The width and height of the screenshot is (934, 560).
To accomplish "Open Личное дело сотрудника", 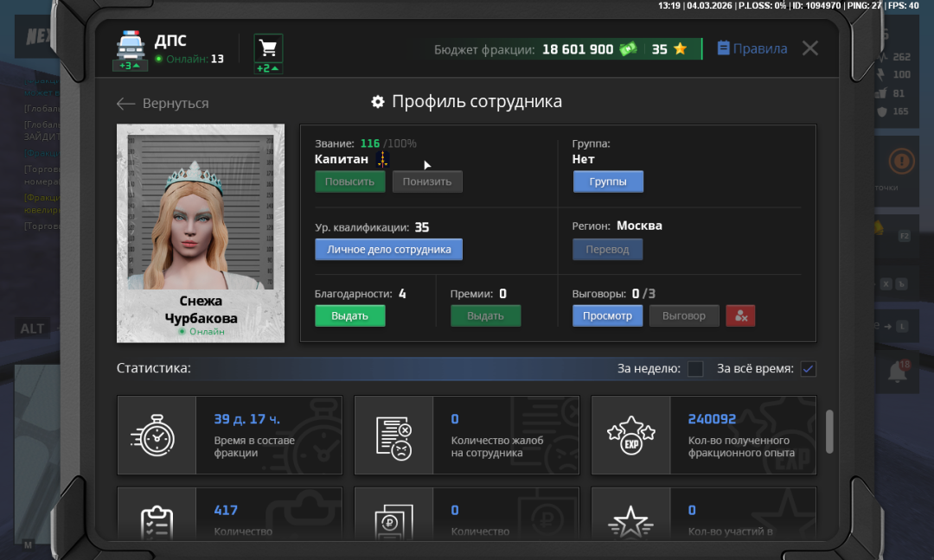I will pos(388,250).
